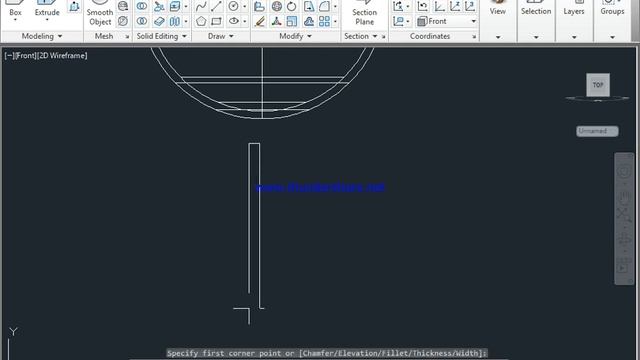The height and width of the screenshot is (360, 640).
Task: Click the Stretch/Trim modify icon
Action: click(x=309, y=6)
